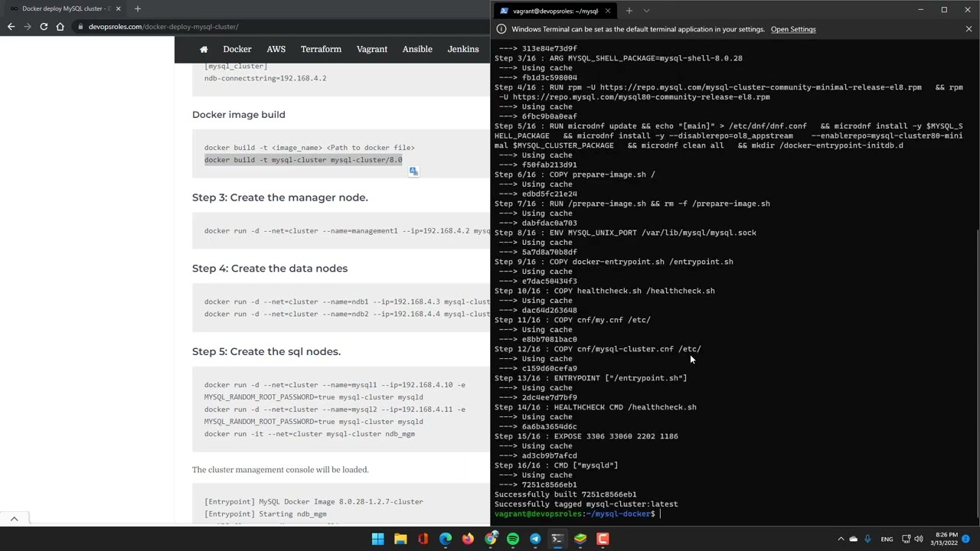The height and width of the screenshot is (551, 980).
Task: Select the vagrant@devopsroles terminal tab
Action: point(555,11)
